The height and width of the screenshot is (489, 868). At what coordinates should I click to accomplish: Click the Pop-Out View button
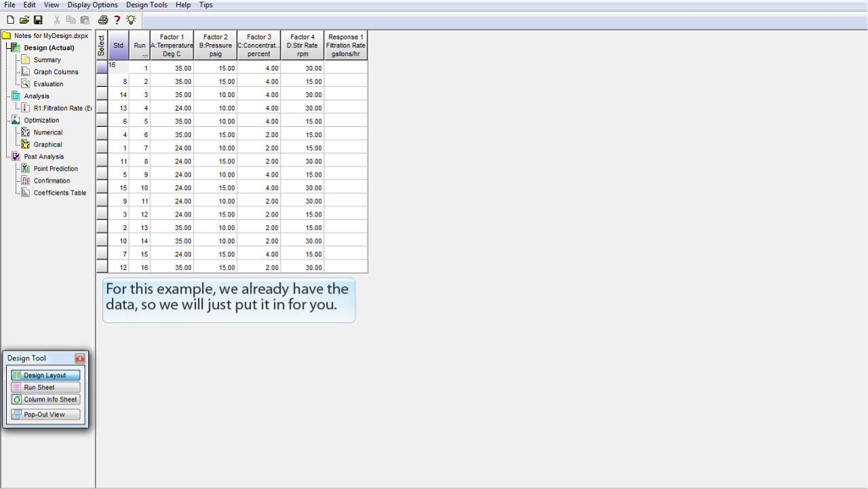(x=45, y=414)
